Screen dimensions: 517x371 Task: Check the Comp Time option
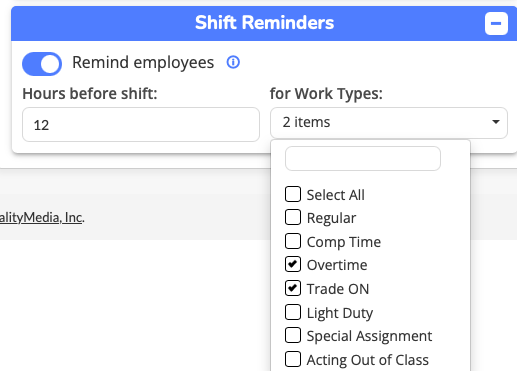(293, 241)
